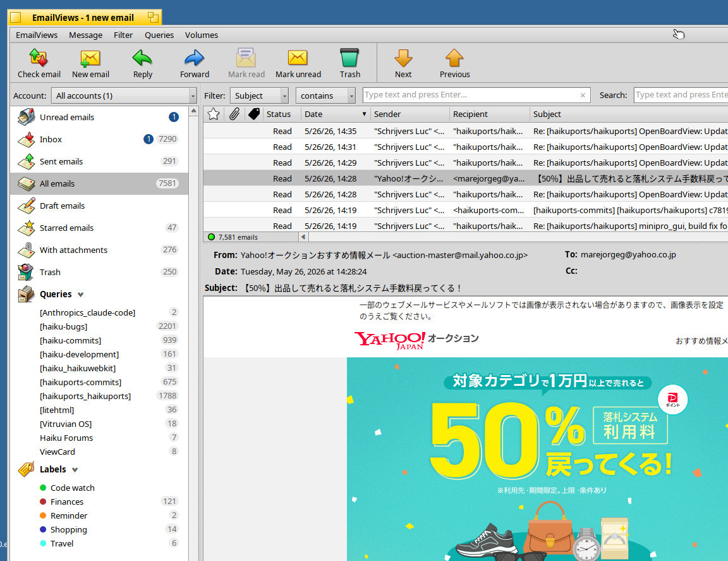
Task: Open the [haiku-commits] query
Action: click(99, 340)
